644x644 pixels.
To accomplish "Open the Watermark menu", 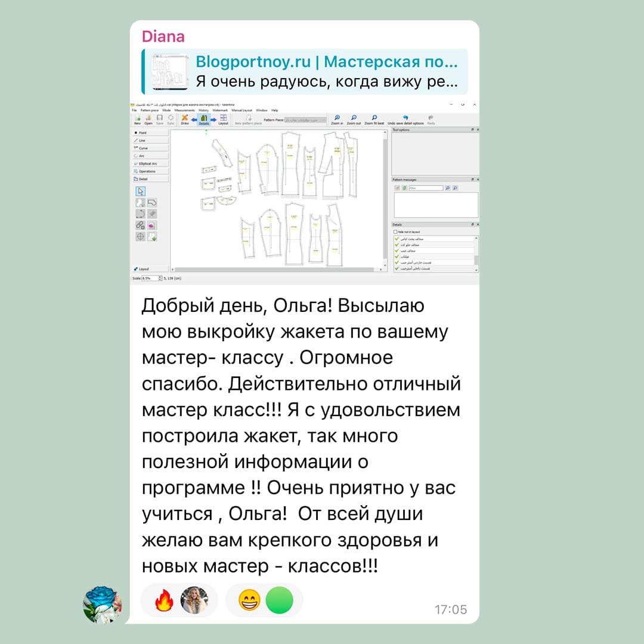I will tap(220, 110).
